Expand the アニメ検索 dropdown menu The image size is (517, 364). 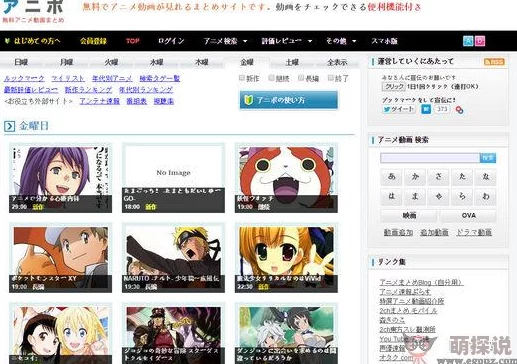(225, 41)
